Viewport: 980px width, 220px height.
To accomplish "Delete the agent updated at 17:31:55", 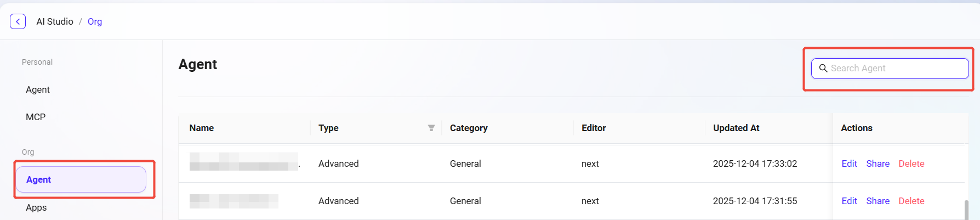I will pyautogui.click(x=911, y=201).
